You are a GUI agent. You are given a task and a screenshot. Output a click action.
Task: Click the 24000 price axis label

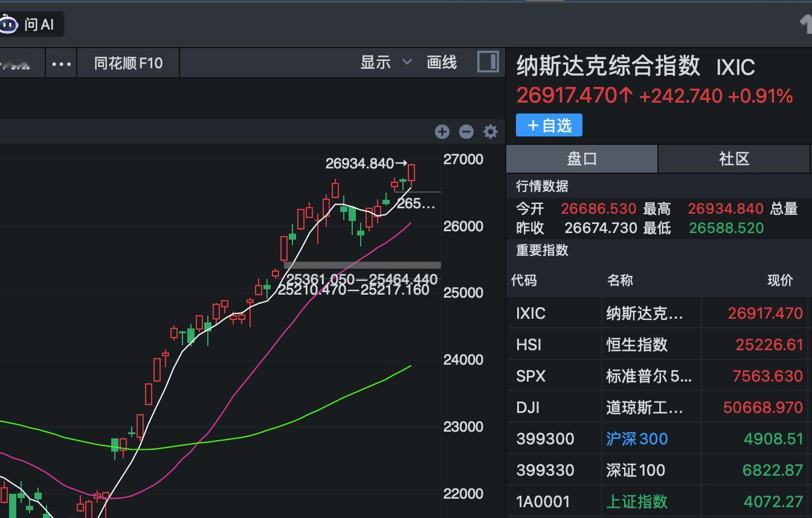point(463,359)
